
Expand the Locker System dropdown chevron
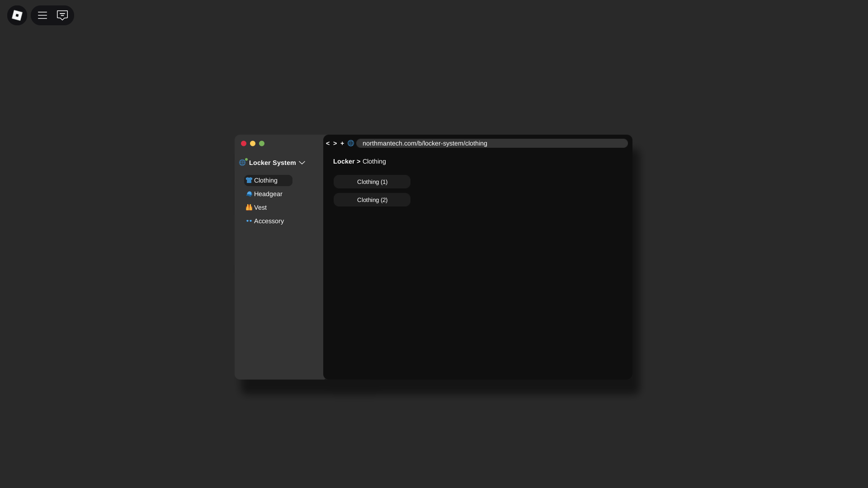coord(302,163)
